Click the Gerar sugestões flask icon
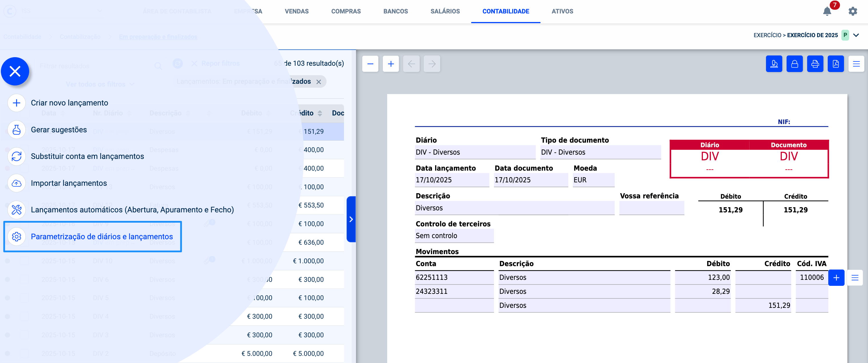This screenshot has height=363, width=868. coord(17,130)
